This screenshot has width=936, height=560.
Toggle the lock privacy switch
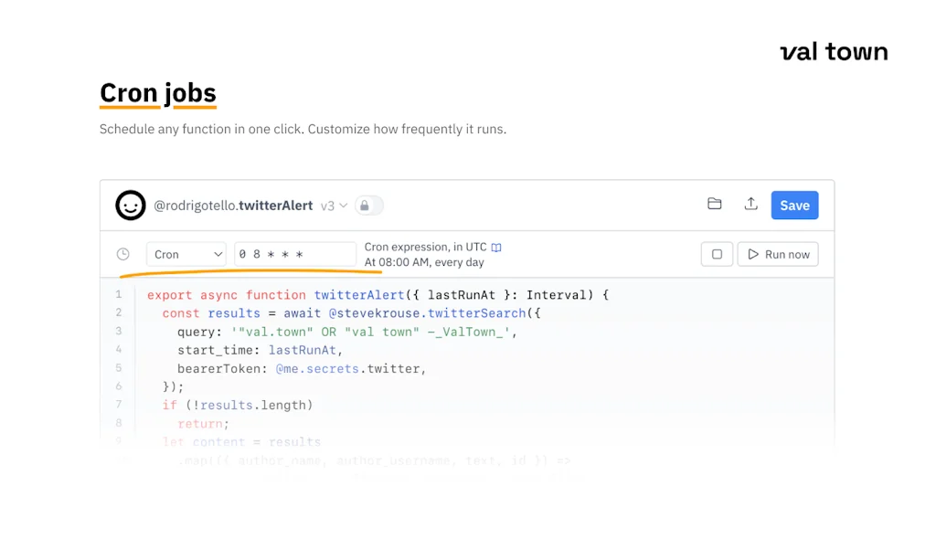click(x=368, y=206)
